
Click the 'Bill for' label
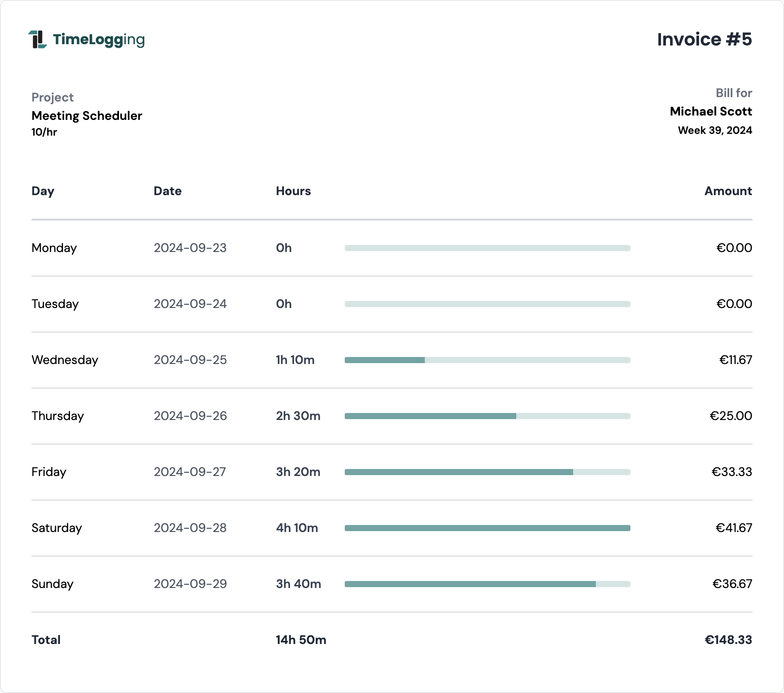pyautogui.click(x=734, y=93)
